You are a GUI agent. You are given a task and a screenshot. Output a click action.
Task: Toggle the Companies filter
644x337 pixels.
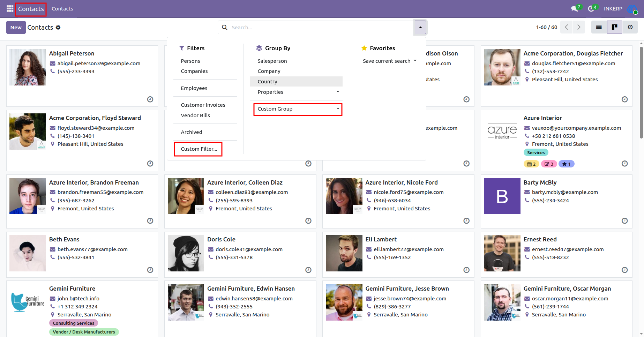194,71
